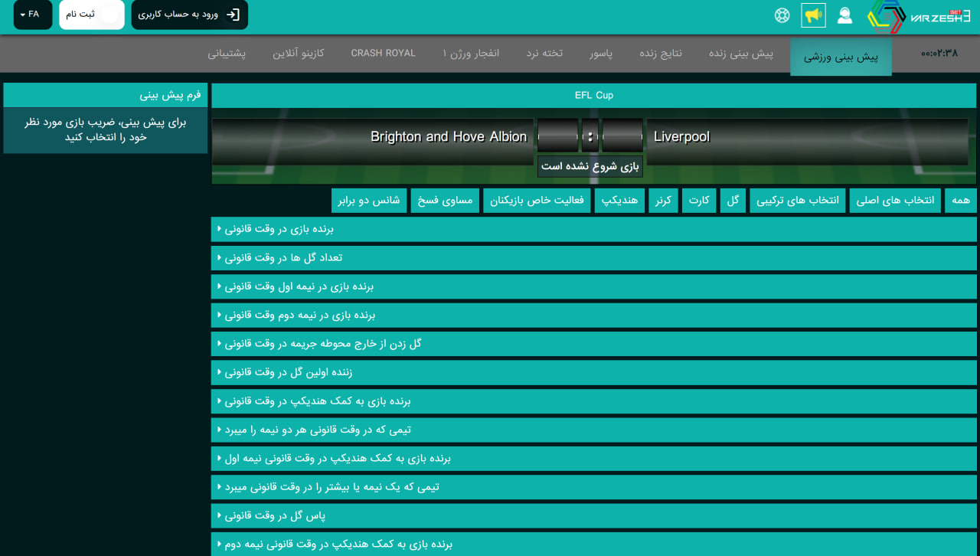This screenshot has width=980, height=556.
Task: Go to the کازینو آنلاین page
Action: click(298, 54)
